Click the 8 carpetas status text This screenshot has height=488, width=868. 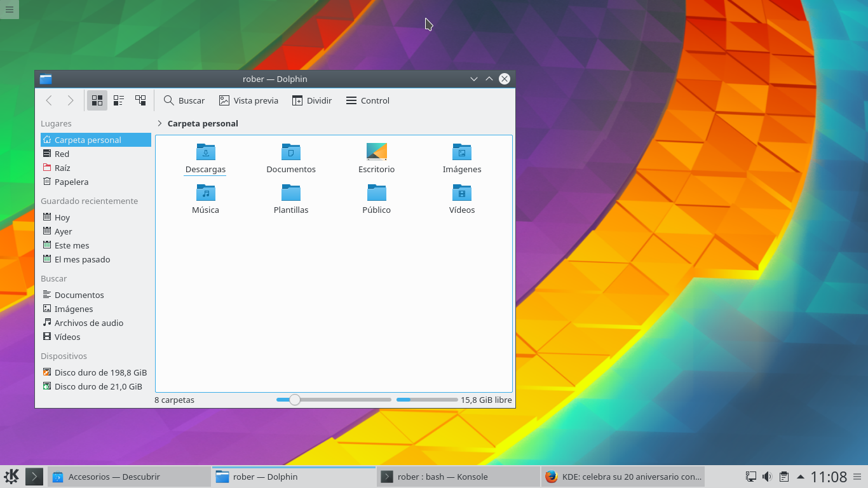pos(174,400)
